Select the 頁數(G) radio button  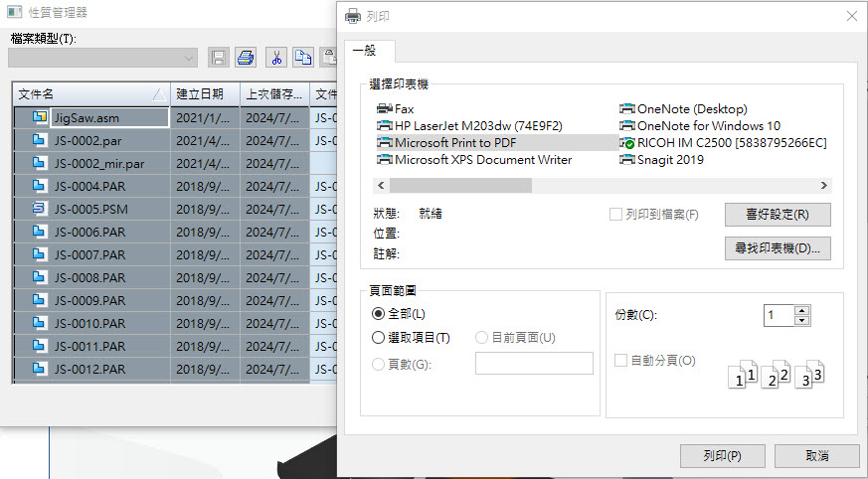[x=378, y=364]
